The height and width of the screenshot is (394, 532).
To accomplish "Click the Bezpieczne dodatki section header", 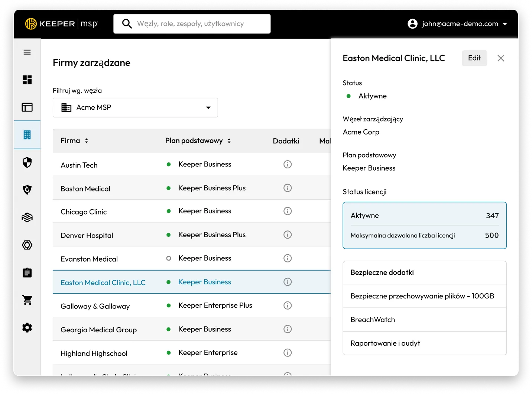I will click(425, 273).
